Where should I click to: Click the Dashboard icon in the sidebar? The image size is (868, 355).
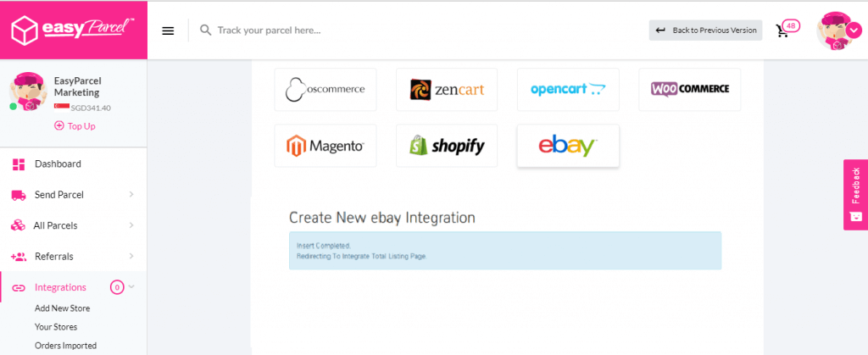19,164
